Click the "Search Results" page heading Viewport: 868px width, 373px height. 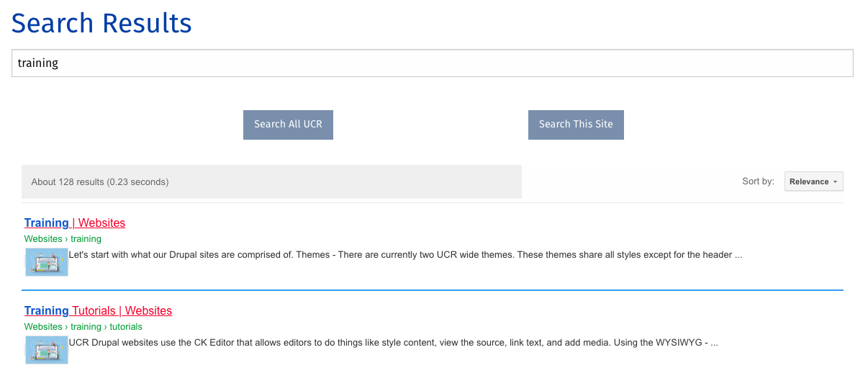pos(101,23)
